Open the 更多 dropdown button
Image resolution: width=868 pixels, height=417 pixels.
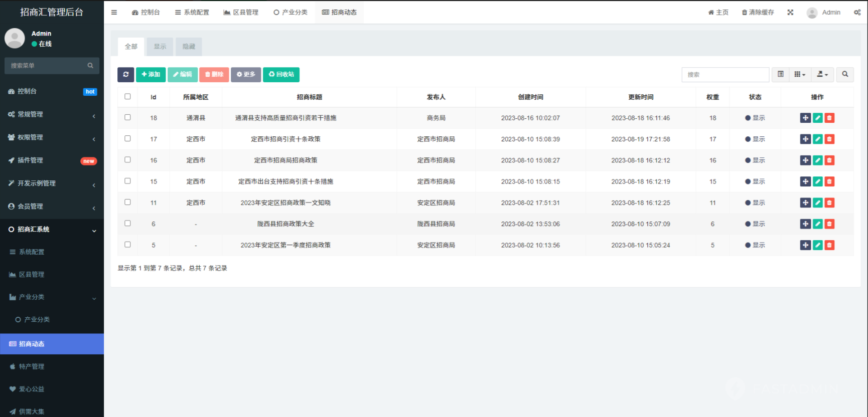(246, 74)
